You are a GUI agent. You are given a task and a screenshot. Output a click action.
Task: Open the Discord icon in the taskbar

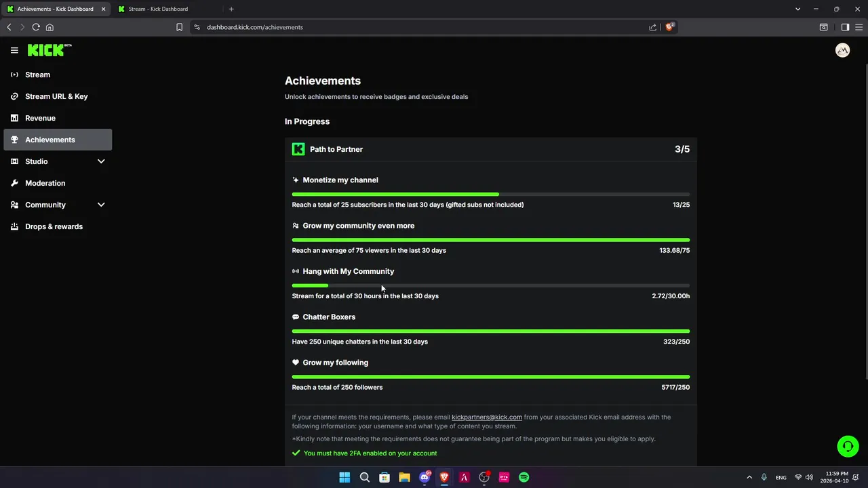tap(425, 477)
